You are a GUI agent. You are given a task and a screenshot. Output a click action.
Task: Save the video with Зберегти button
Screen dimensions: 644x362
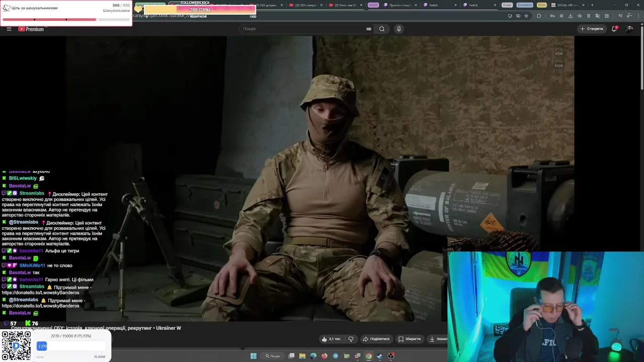click(410, 339)
